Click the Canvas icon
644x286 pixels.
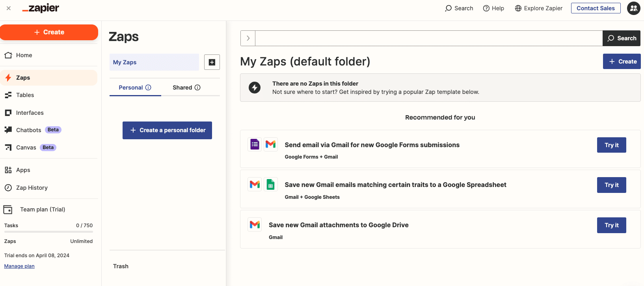8,148
